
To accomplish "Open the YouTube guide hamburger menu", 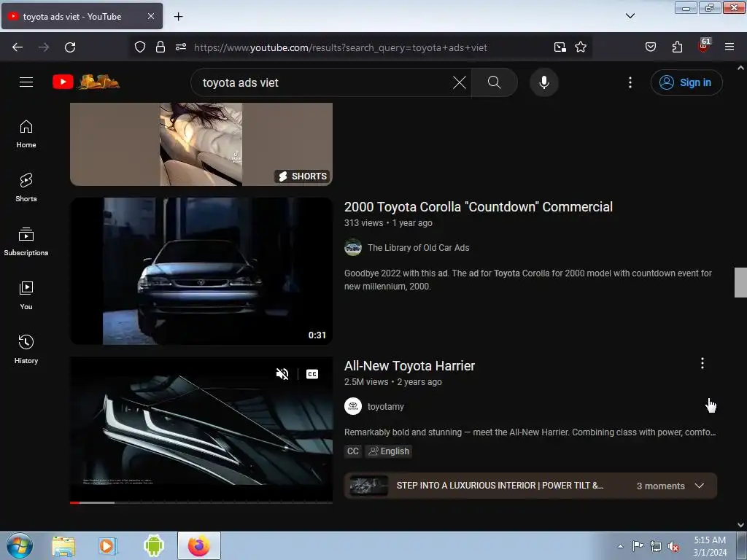I will point(26,82).
